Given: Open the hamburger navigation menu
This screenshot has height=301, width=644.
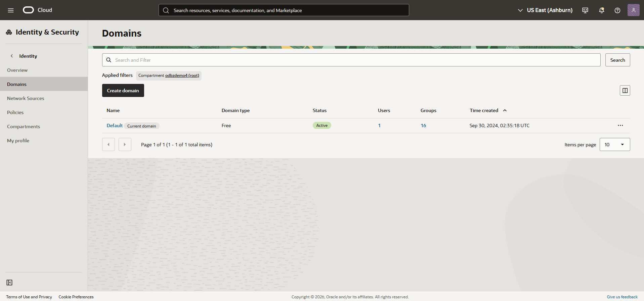Looking at the screenshot, I should pyautogui.click(x=11, y=10).
